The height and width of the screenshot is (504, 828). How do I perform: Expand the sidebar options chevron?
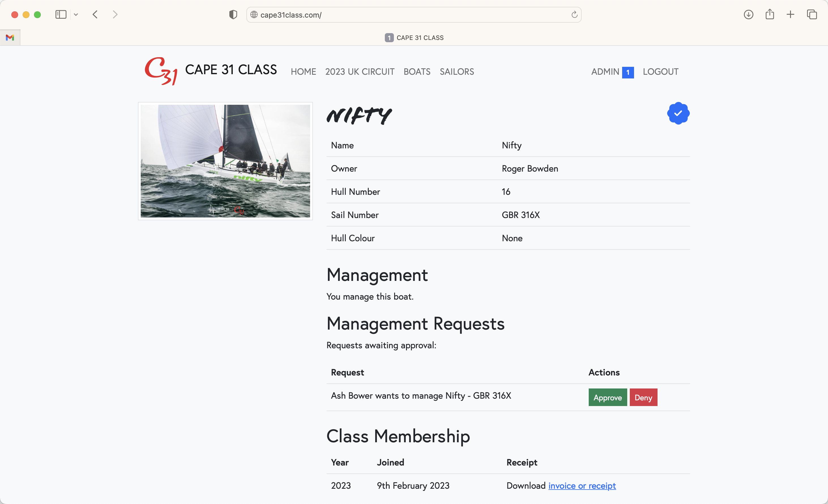(x=76, y=14)
